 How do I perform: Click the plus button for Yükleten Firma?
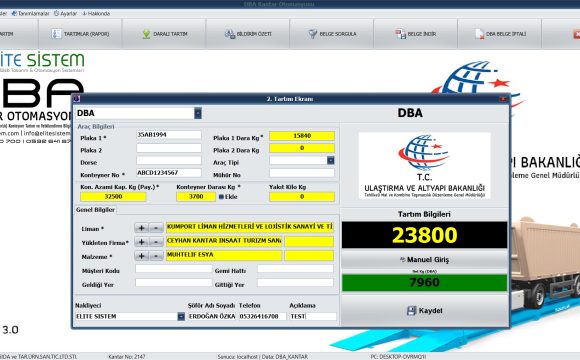141,242
